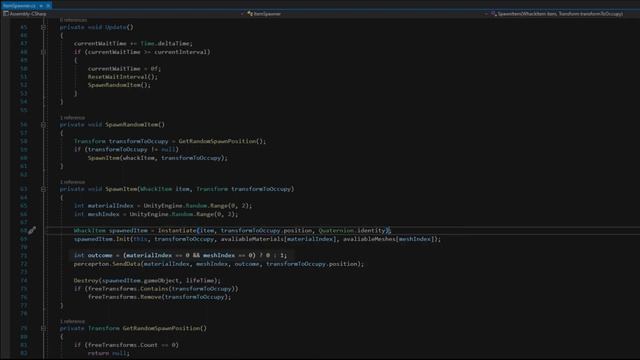Click Quaternion.identity on line 68
640x360 pixels.
point(352,231)
